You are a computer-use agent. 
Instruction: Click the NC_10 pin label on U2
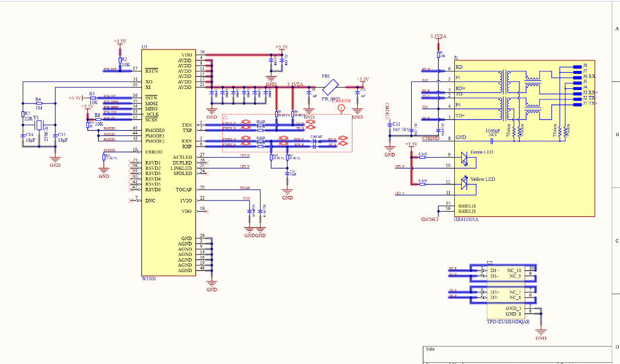[x=514, y=271]
